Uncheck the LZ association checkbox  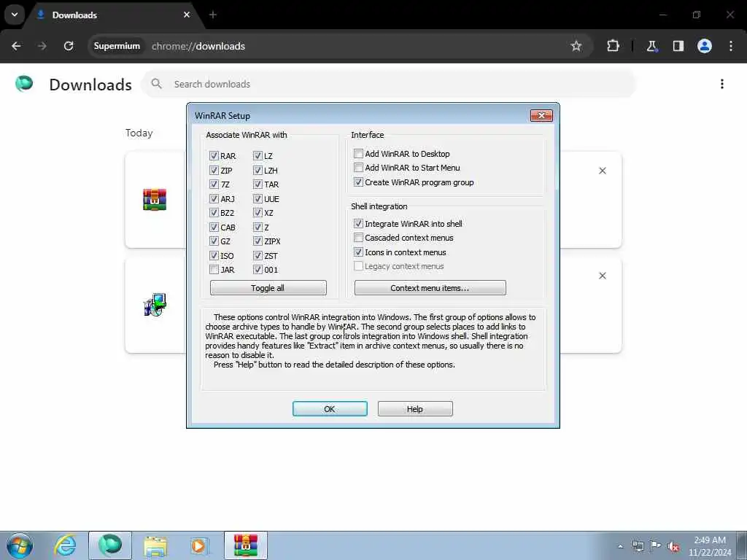[x=258, y=156]
